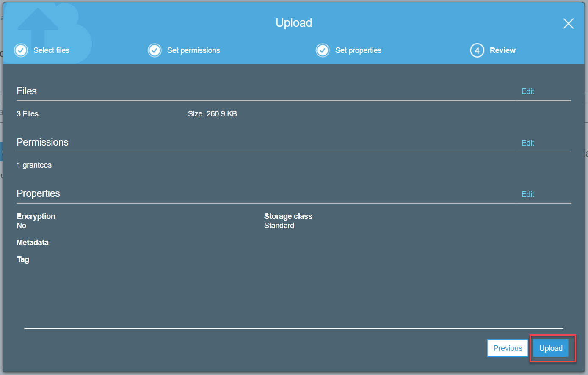Click the Files section heading
588x375 pixels.
coord(27,91)
